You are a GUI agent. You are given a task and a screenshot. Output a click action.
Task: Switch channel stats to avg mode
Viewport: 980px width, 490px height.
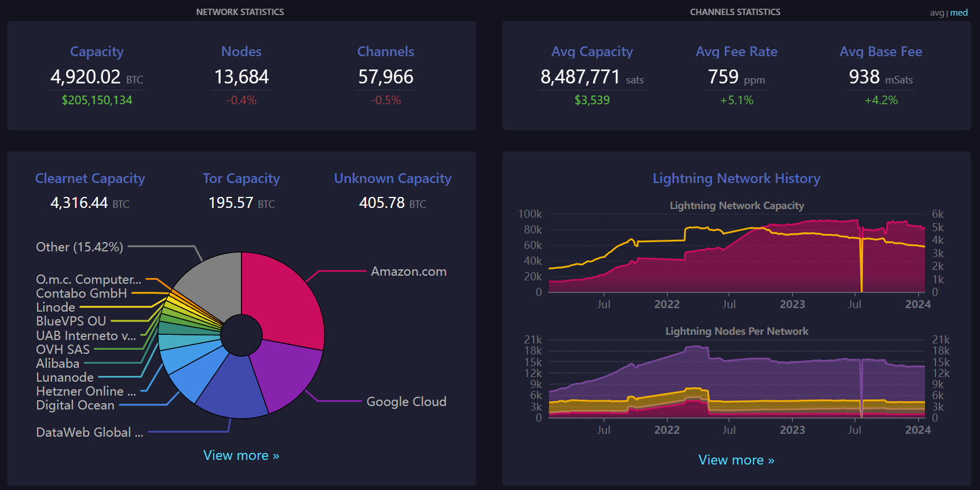point(937,13)
